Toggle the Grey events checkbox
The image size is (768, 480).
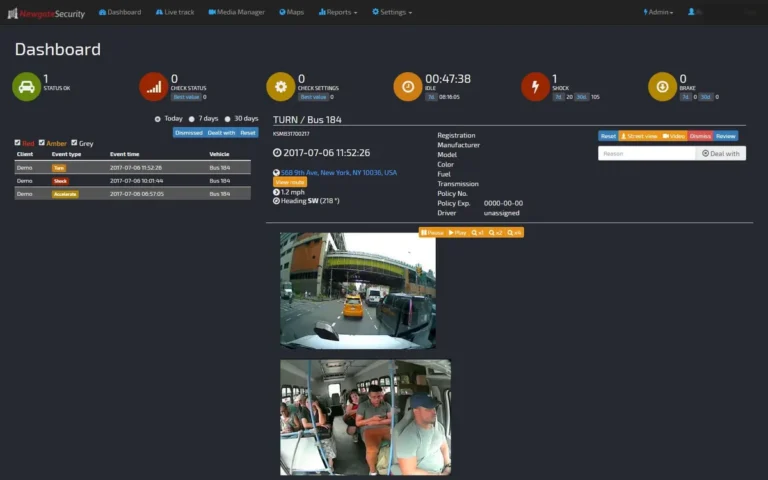[74, 143]
